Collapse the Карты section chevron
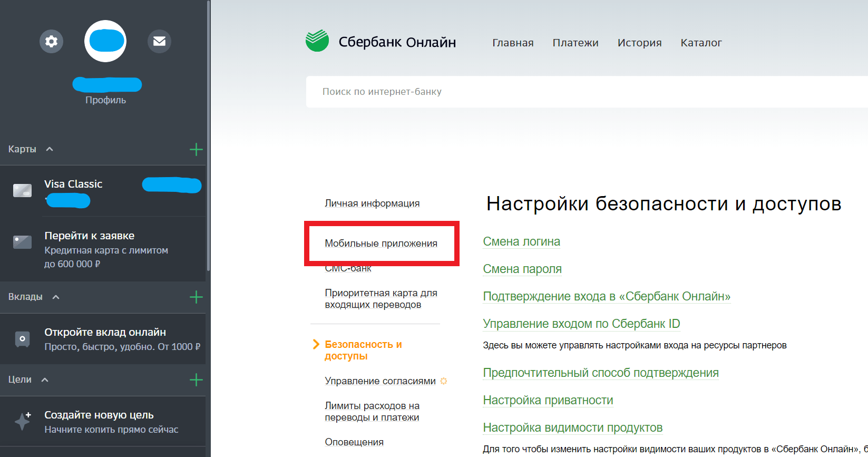This screenshot has height=457, width=868. coord(50,149)
